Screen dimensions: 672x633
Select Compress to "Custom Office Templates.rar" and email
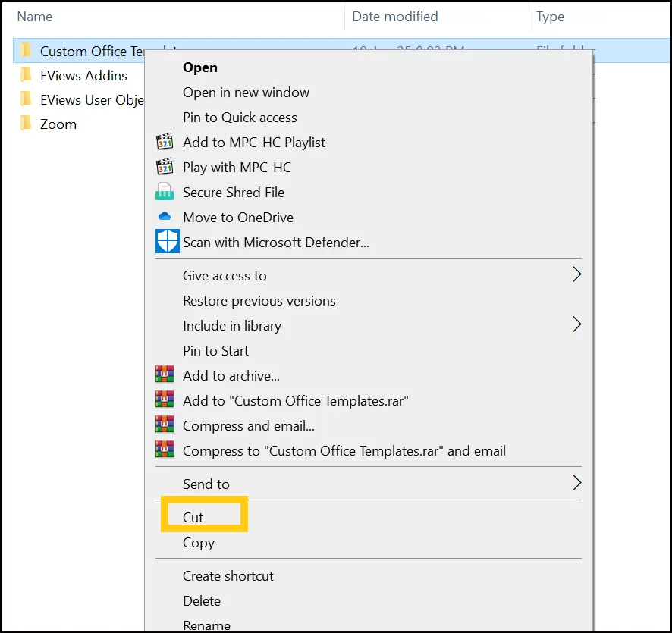click(x=344, y=451)
